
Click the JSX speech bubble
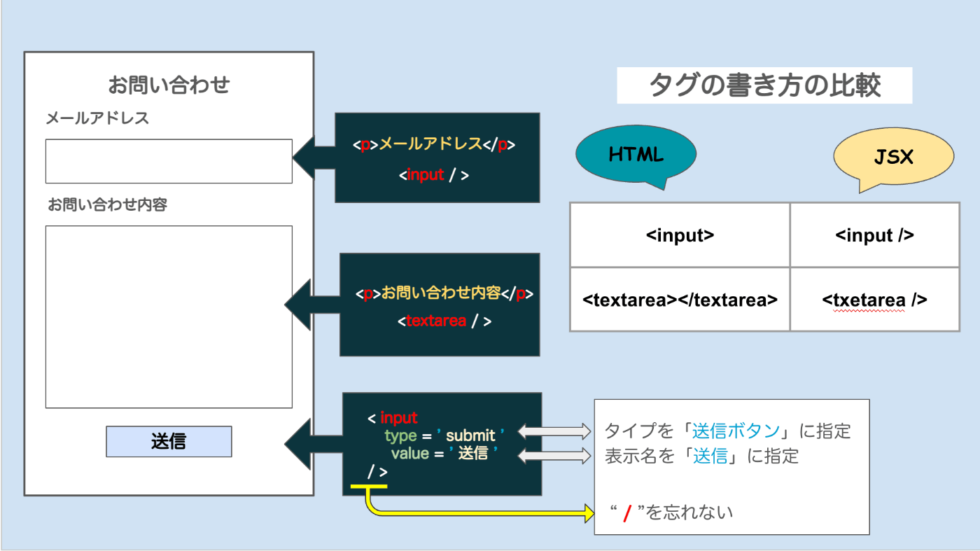894,157
